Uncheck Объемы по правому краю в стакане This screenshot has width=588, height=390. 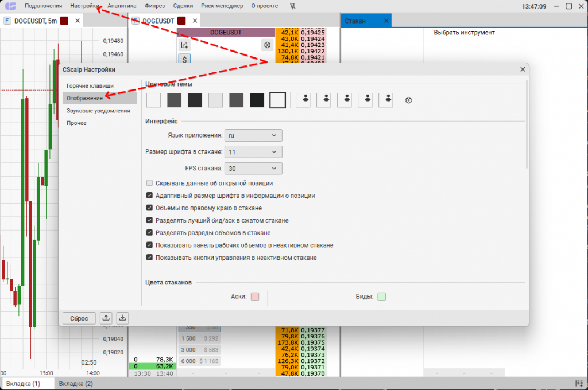[150, 208]
